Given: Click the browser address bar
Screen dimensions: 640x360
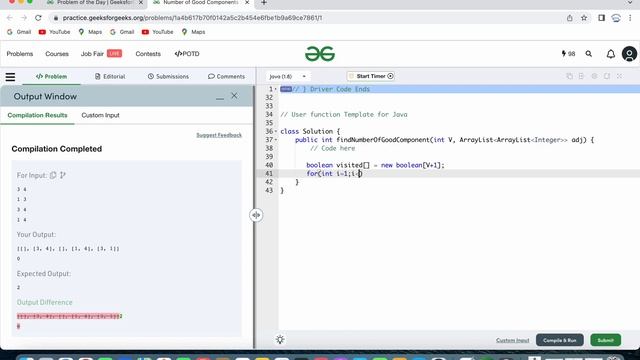Looking at the screenshot, I should 306,18.
